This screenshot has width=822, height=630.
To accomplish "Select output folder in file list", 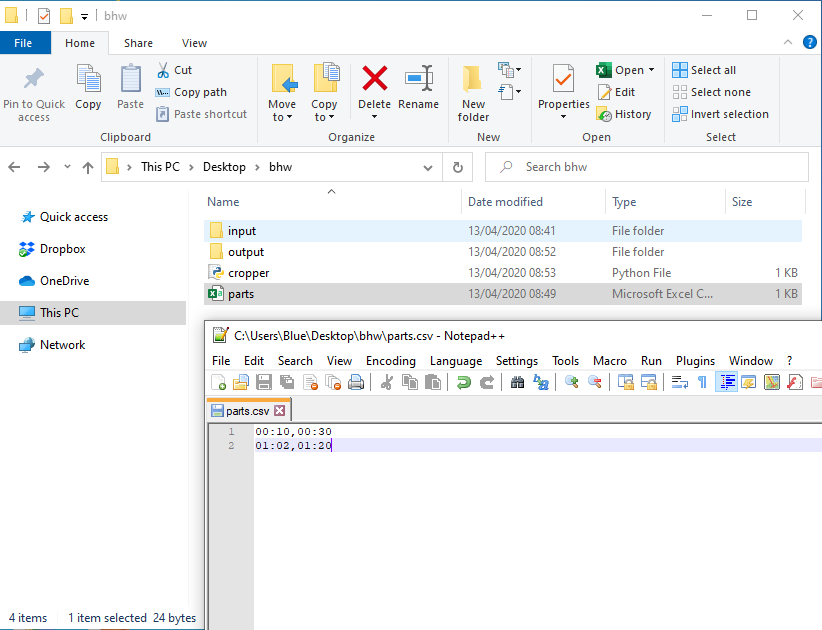I will coord(503,252).
